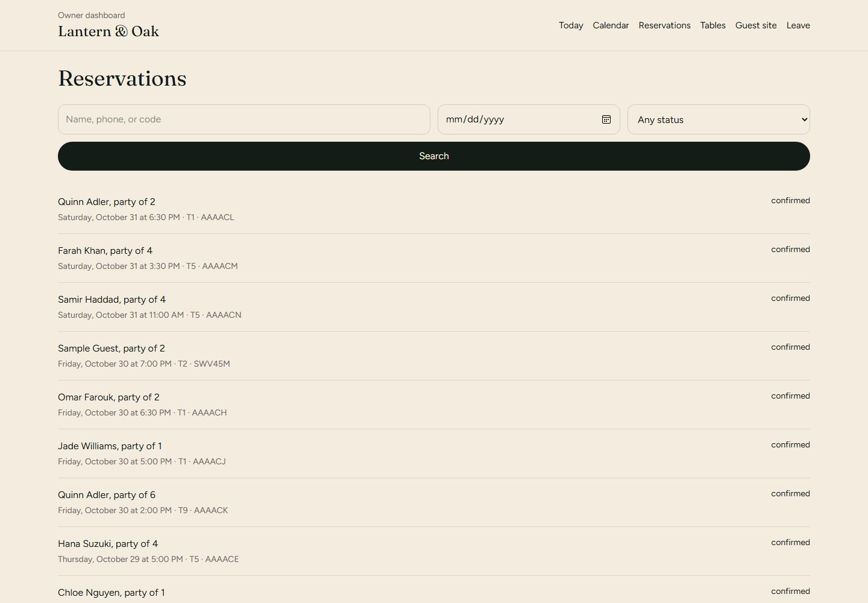Open the Guest site link
868x603 pixels.
click(756, 25)
